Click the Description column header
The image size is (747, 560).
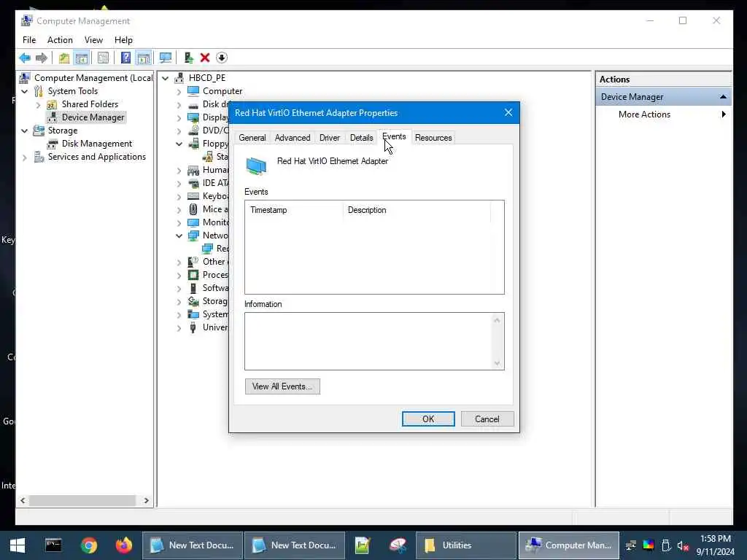point(417,210)
